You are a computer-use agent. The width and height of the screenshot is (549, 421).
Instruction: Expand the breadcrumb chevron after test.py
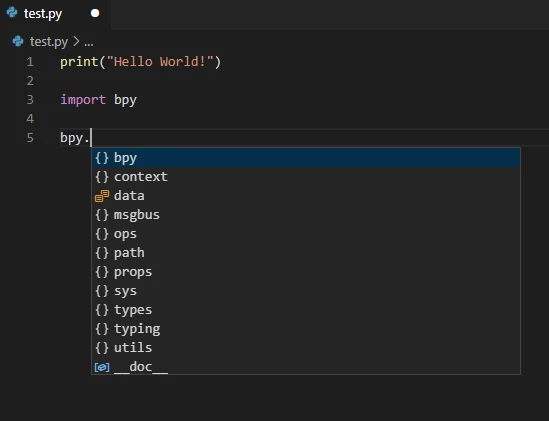(76, 41)
